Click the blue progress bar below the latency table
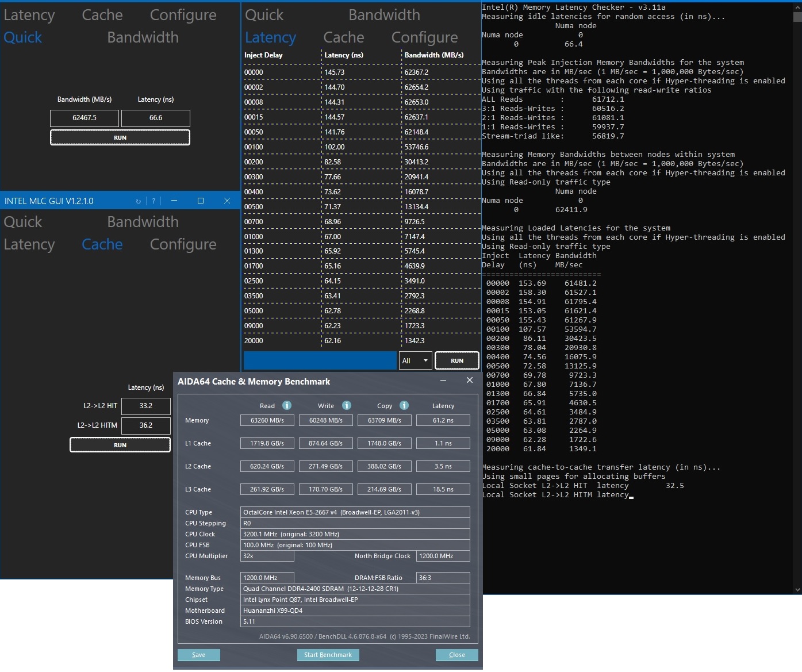Screen dimensions: 802x672 320,360
